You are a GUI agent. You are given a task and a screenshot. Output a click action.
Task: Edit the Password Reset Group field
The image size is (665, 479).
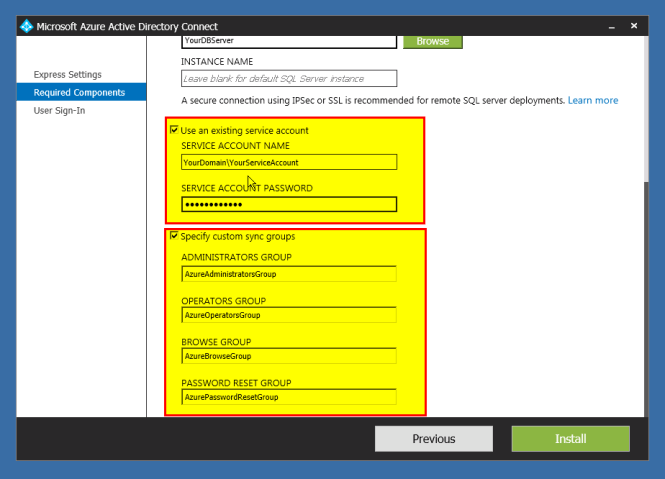coord(289,397)
